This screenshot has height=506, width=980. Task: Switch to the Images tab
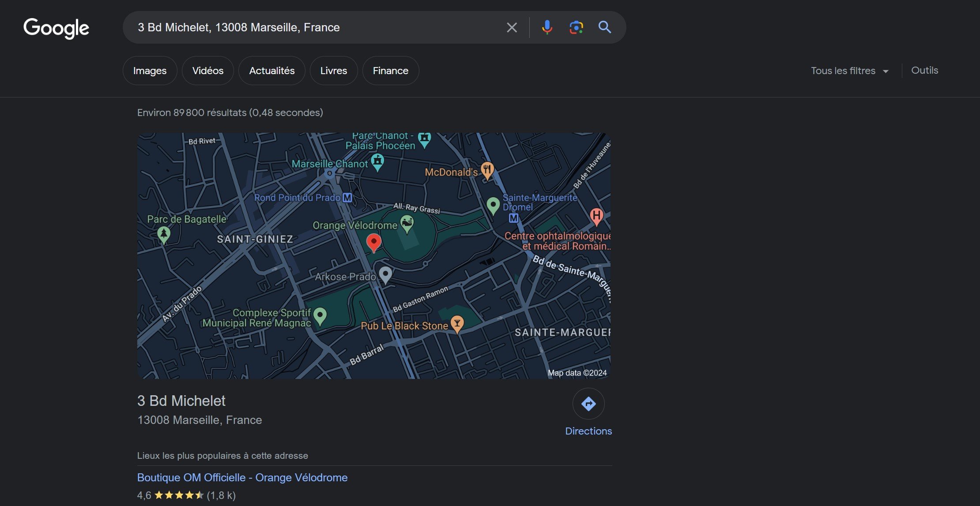pyautogui.click(x=150, y=70)
